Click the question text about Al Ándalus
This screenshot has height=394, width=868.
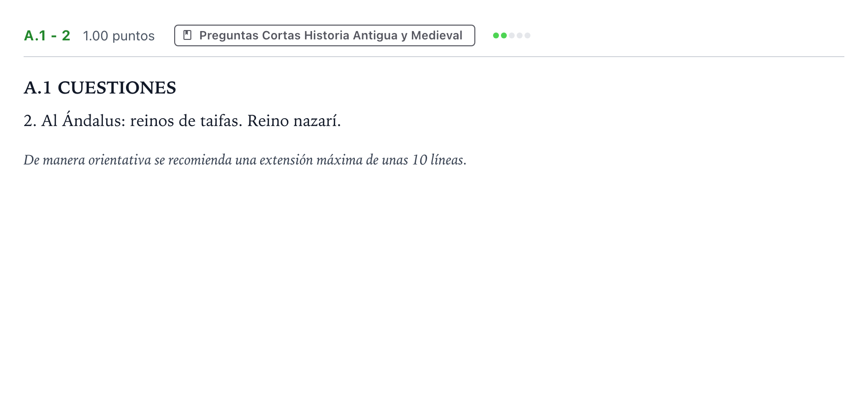[x=182, y=120]
